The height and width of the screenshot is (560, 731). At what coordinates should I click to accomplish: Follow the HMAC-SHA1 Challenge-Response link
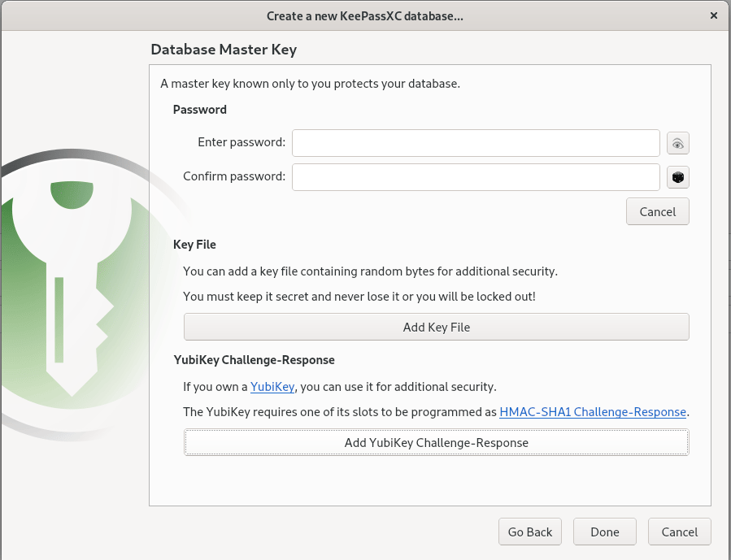coord(593,412)
